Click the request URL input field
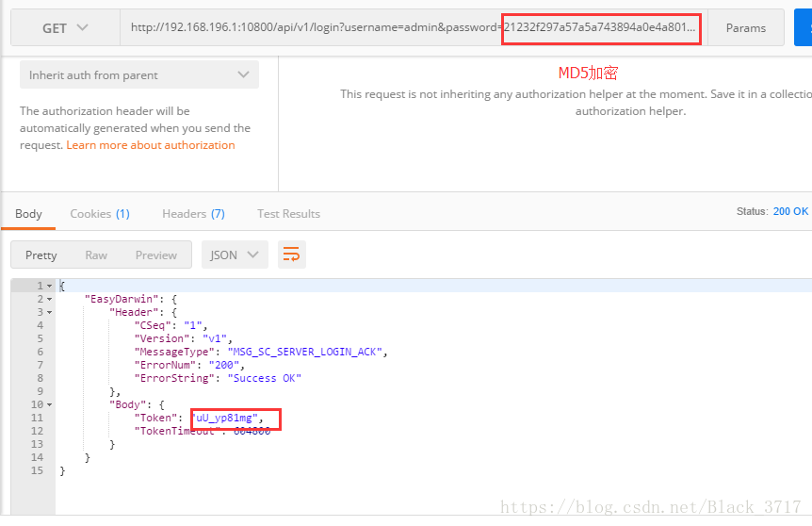The height and width of the screenshot is (526, 812). point(414,28)
